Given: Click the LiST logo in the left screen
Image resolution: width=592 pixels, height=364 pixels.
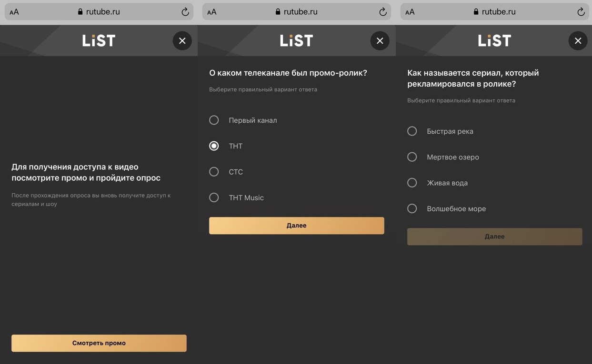Looking at the screenshot, I should [x=99, y=40].
